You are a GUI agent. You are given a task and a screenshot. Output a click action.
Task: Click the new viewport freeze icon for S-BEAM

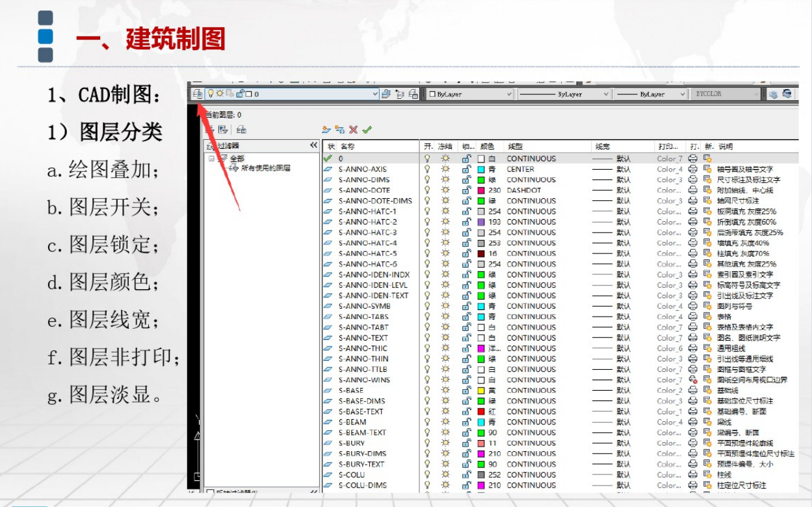(x=707, y=422)
